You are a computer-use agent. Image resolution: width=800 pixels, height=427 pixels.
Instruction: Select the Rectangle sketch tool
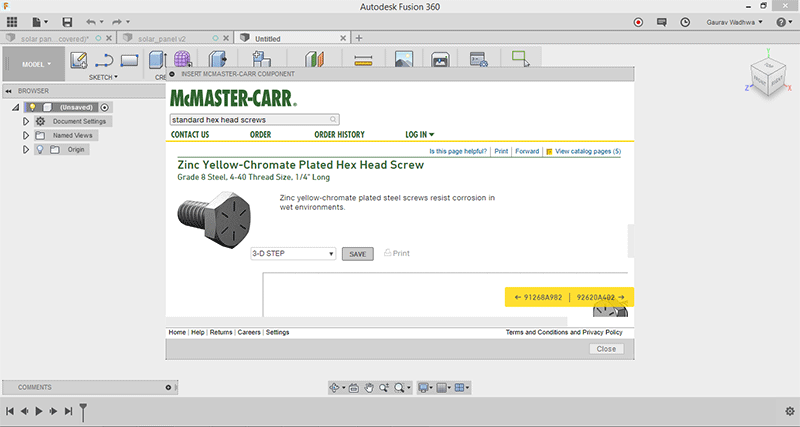tap(130, 61)
